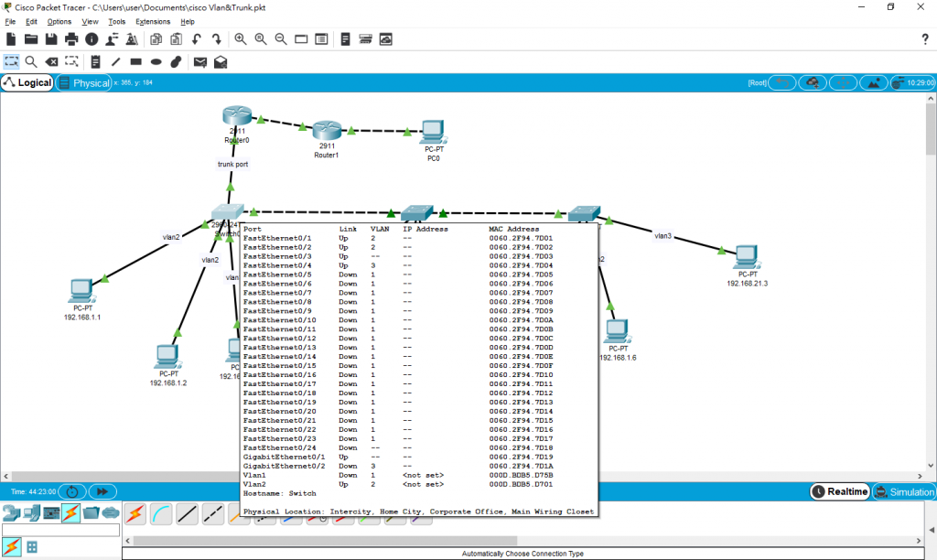This screenshot has height=560, width=937.
Task: Print the workspace via printer icon
Action: tap(71, 39)
